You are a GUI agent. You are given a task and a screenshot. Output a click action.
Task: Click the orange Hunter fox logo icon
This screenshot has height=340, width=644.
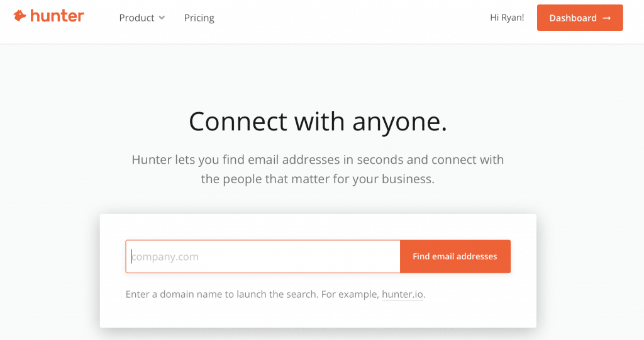[19, 16]
